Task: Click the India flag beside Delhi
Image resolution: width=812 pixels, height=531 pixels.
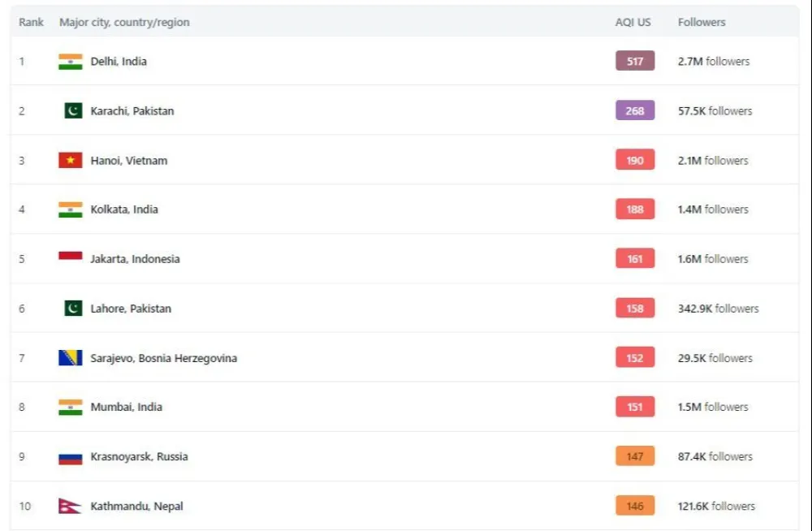Action: (x=71, y=62)
